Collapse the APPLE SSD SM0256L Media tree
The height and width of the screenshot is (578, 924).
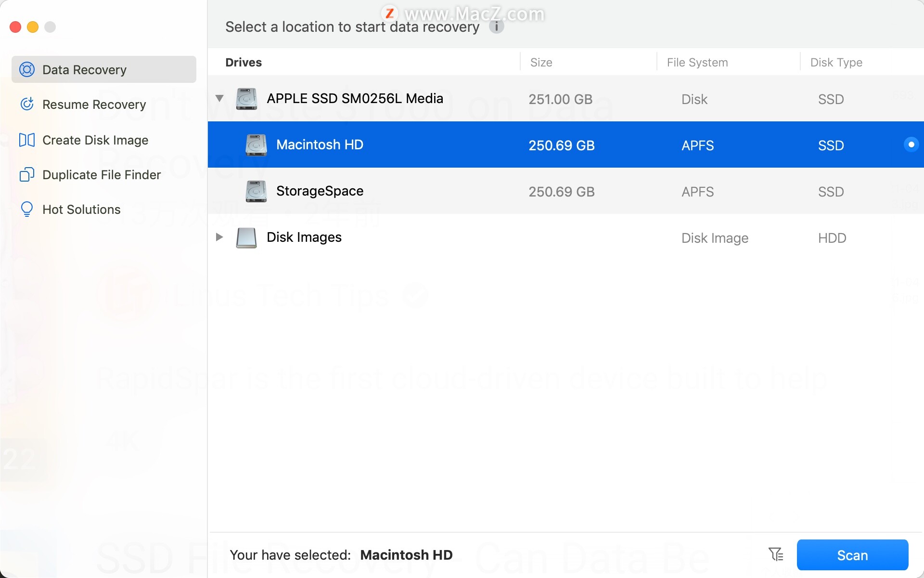(x=220, y=99)
